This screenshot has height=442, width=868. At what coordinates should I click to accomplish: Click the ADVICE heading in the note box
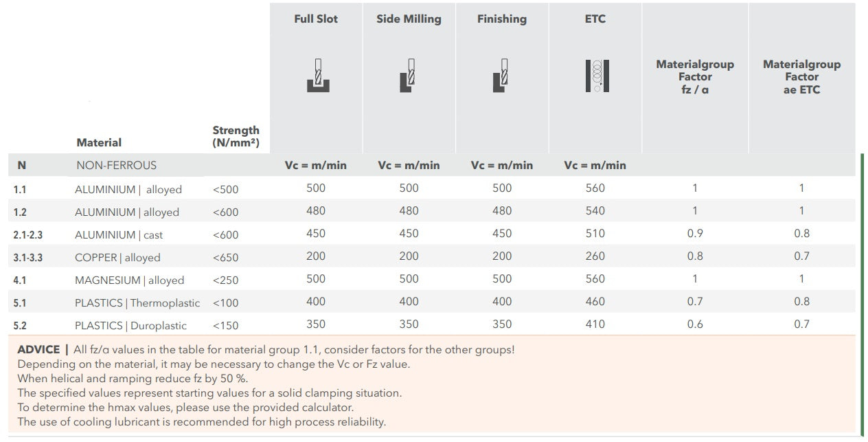38,350
